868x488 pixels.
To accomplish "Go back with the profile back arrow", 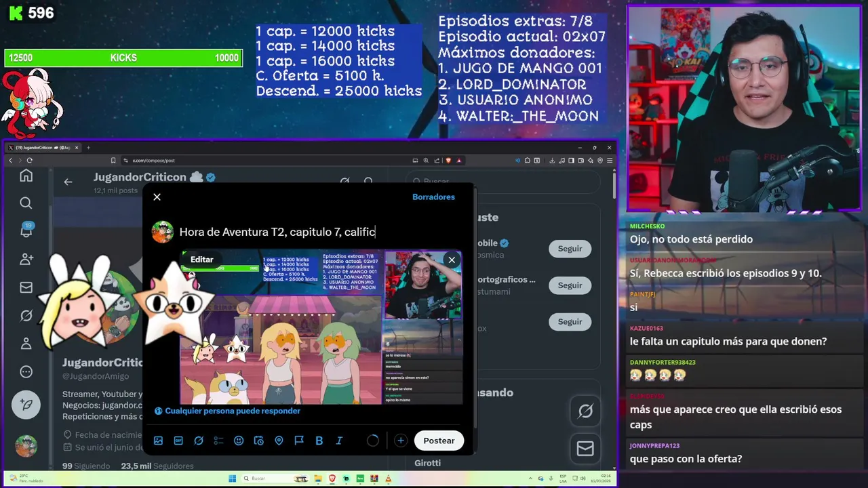I will (x=68, y=182).
